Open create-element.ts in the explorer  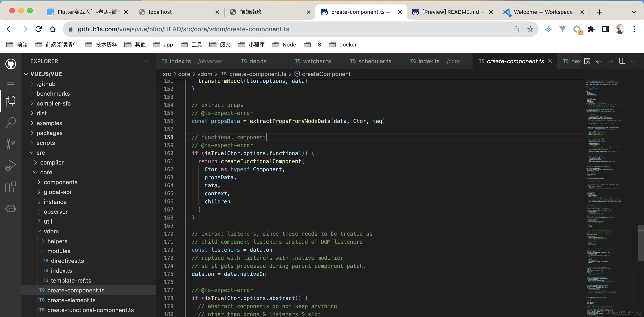[71, 300]
